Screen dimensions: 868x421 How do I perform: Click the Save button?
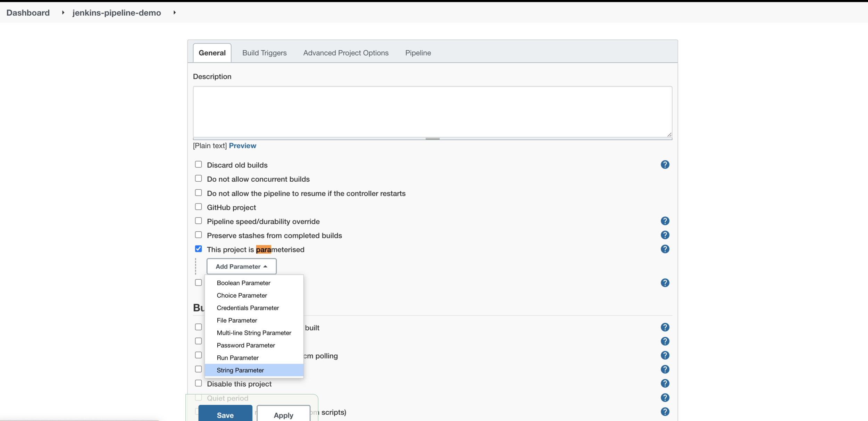click(225, 415)
